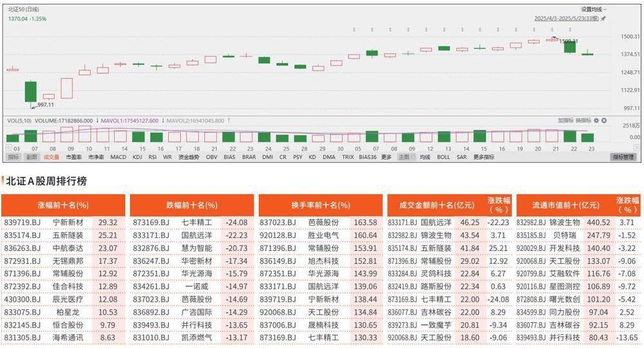
Task: Switch sub-chart to KDJ
Action: pos(138,157)
